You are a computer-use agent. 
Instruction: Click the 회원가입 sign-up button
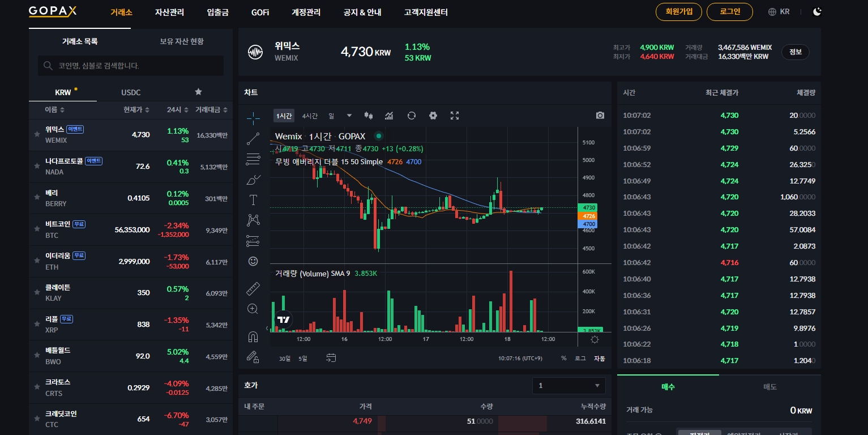point(678,12)
